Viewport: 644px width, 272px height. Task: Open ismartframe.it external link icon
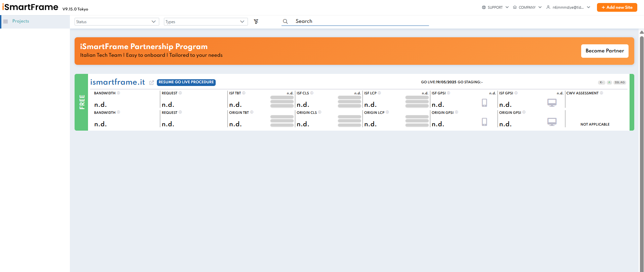click(152, 83)
